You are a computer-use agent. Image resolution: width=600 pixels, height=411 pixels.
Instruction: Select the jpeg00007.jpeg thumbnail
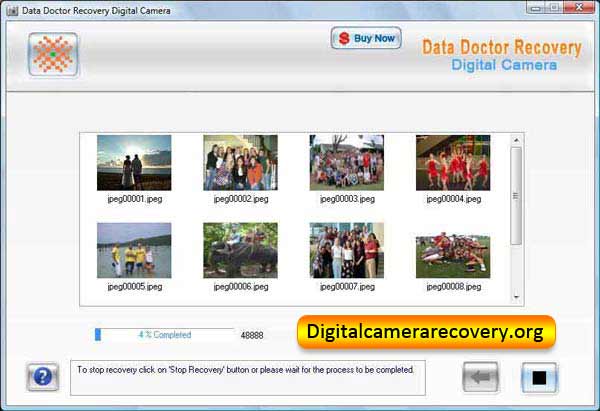coord(347,250)
